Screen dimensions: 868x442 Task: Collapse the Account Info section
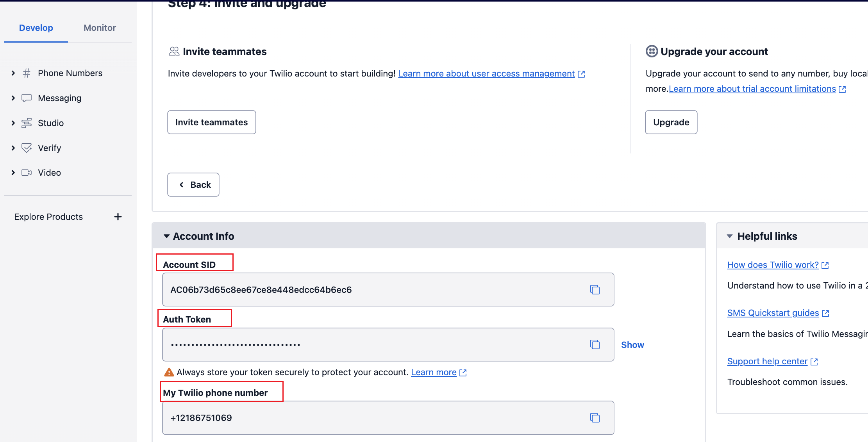[x=166, y=236]
